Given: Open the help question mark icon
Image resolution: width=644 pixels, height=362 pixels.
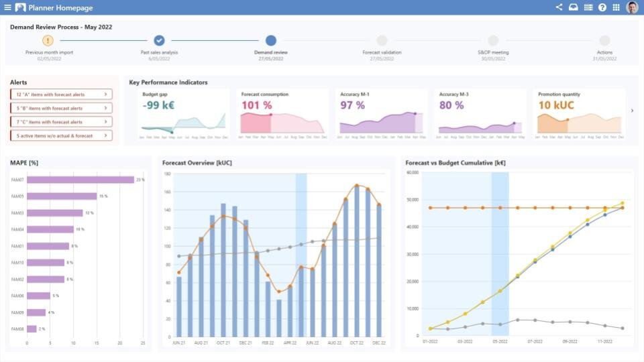Looking at the screenshot, I should [602, 7].
